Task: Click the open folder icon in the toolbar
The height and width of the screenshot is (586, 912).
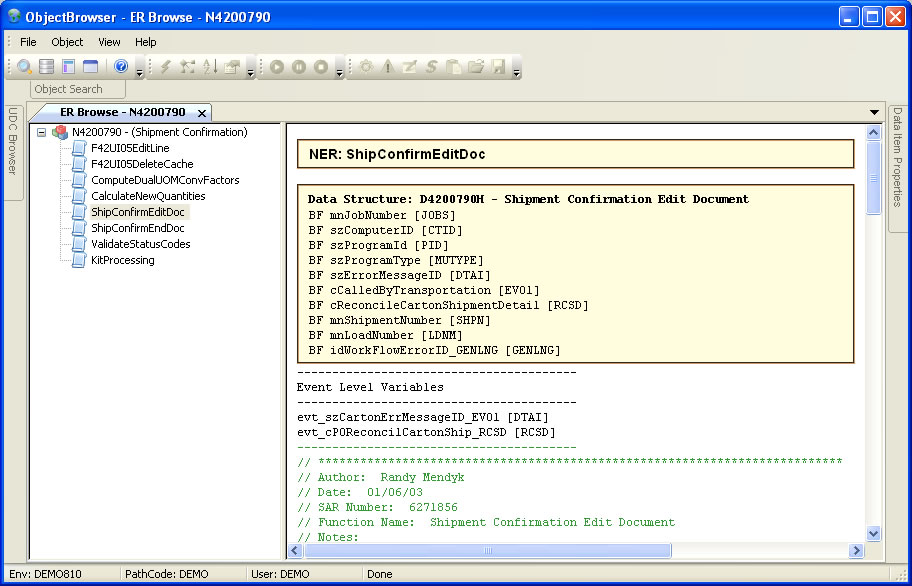Action: 476,67
